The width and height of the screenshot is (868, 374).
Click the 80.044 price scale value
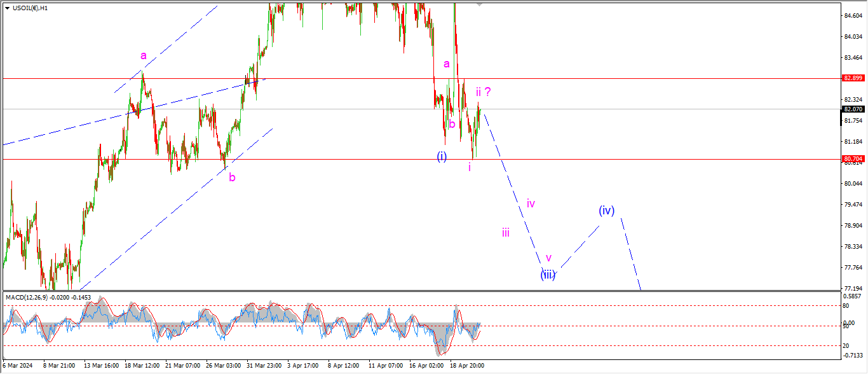(x=853, y=183)
